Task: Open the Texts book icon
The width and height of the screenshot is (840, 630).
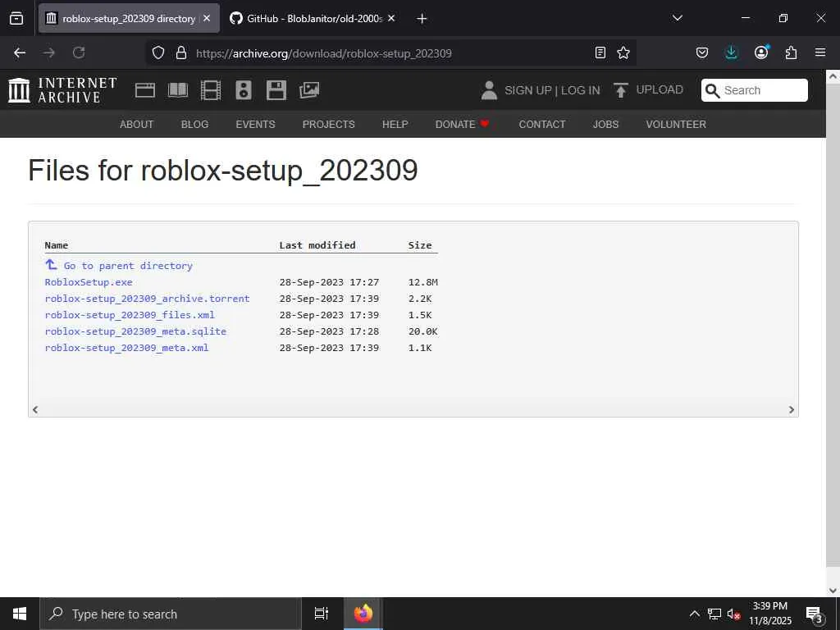Action: 178,90
